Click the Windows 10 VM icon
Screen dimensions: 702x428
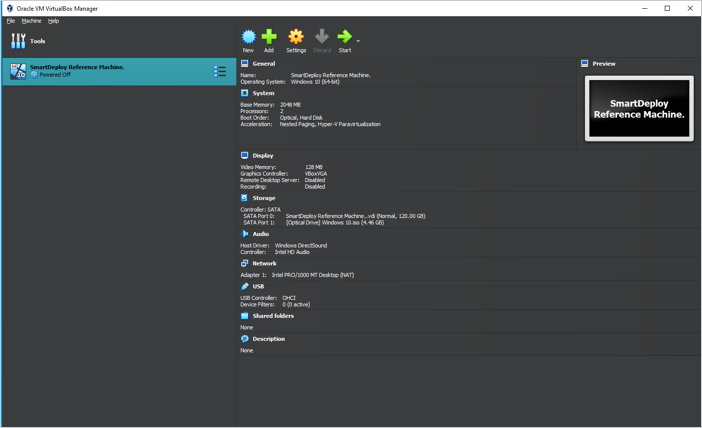[18, 71]
